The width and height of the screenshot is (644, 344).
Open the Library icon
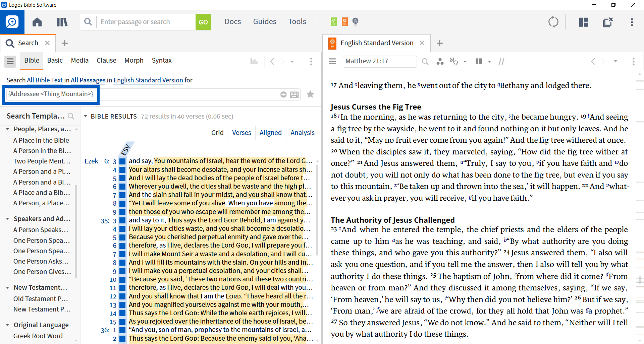point(62,22)
